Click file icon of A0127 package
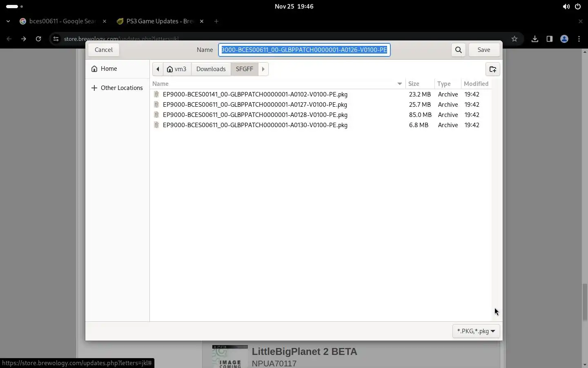The height and width of the screenshot is (368, 588). point(156,105)
